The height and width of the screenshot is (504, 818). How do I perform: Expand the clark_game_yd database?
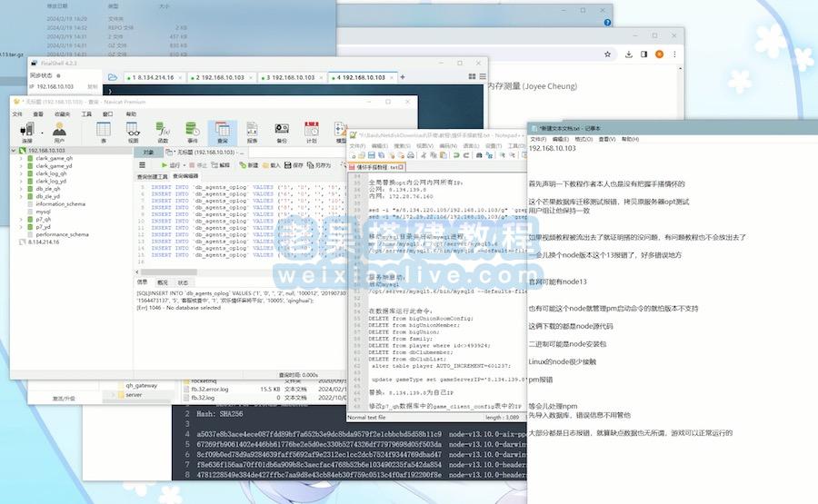pos(22,166)
